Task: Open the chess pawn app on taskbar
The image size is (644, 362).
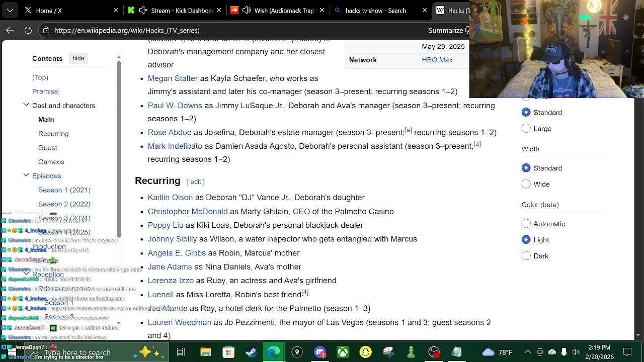Action: click(x=411, y=352)
